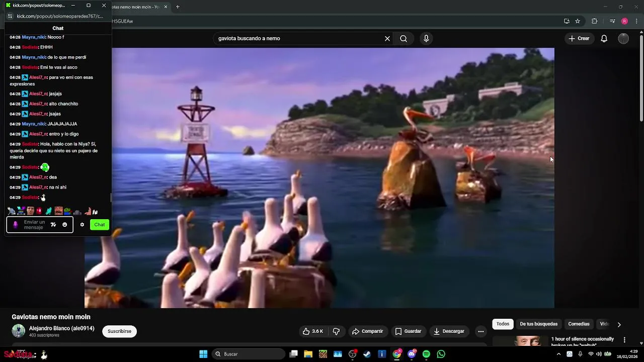Open options for the 1 hour of silence video

click(x=624, y=340)
